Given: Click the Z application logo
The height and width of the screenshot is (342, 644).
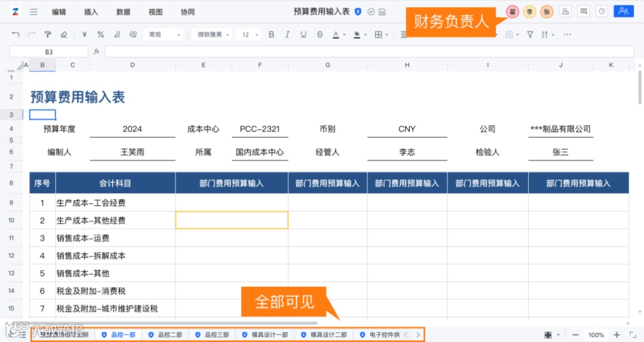Looking at the screenshot, I should coord(15,11).
